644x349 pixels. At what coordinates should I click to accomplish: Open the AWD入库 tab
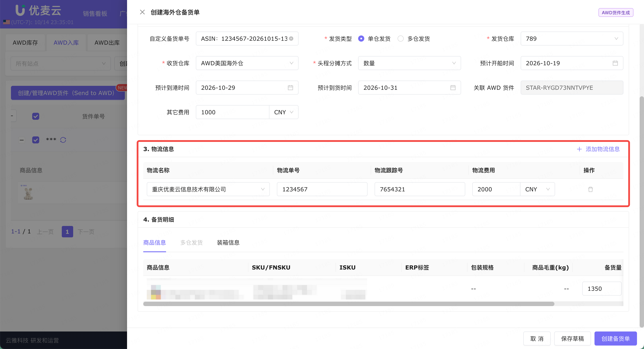click(66, 42)
